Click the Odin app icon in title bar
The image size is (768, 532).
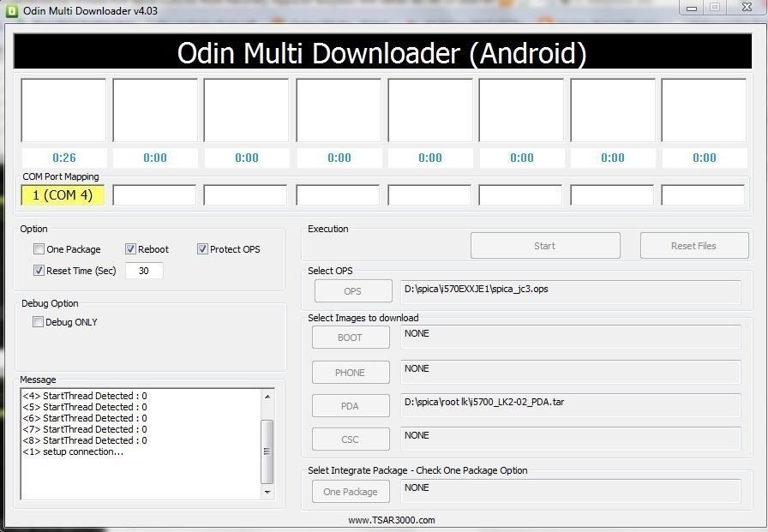(11, 11)
